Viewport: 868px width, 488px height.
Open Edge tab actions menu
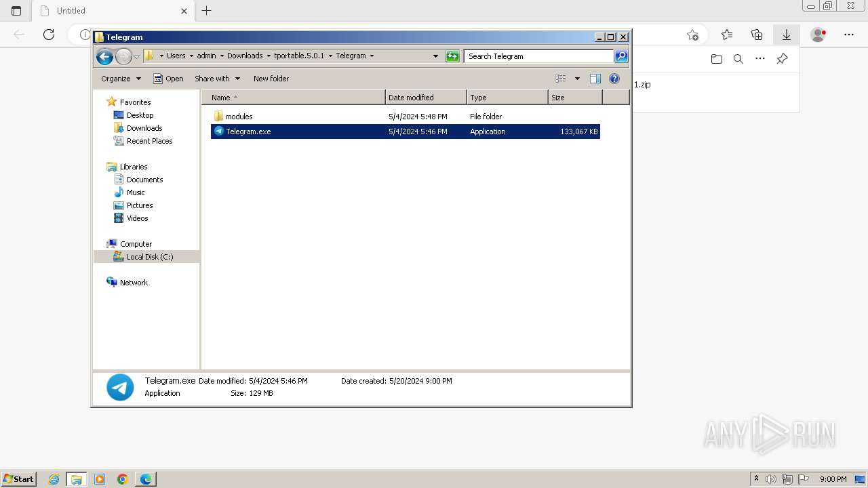[x=16, y=11]
